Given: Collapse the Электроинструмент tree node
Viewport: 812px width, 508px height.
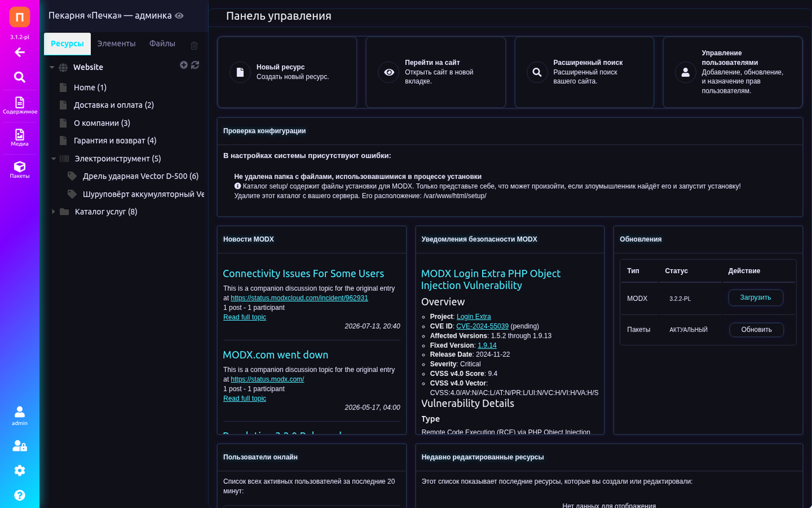Looking at the screenshot, I should click(53, 159).
